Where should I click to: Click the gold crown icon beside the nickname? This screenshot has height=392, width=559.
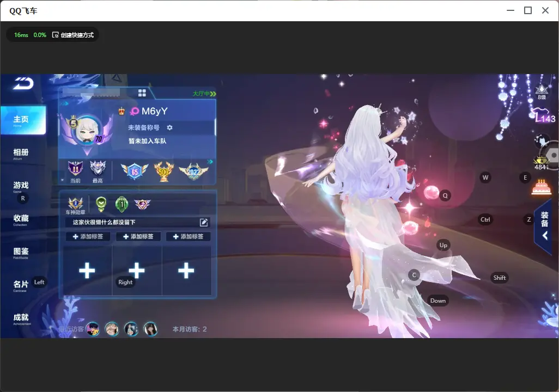coord(121,111)
